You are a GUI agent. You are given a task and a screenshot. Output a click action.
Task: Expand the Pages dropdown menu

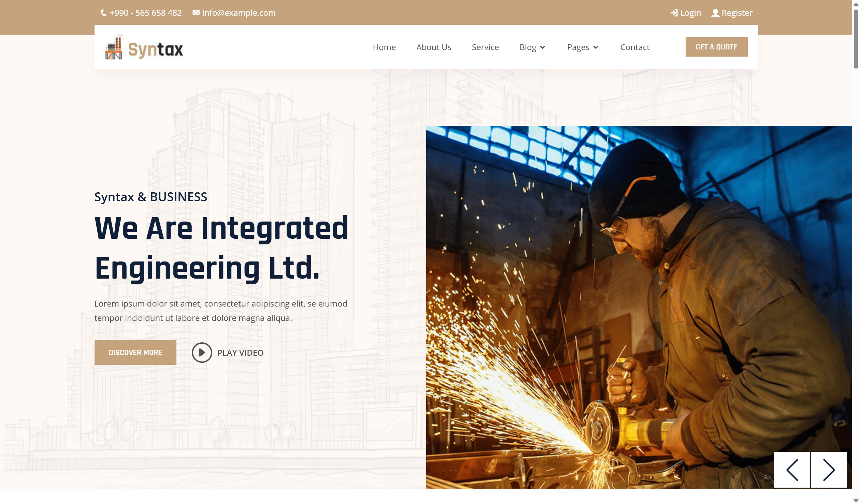[x=583, y=47]
